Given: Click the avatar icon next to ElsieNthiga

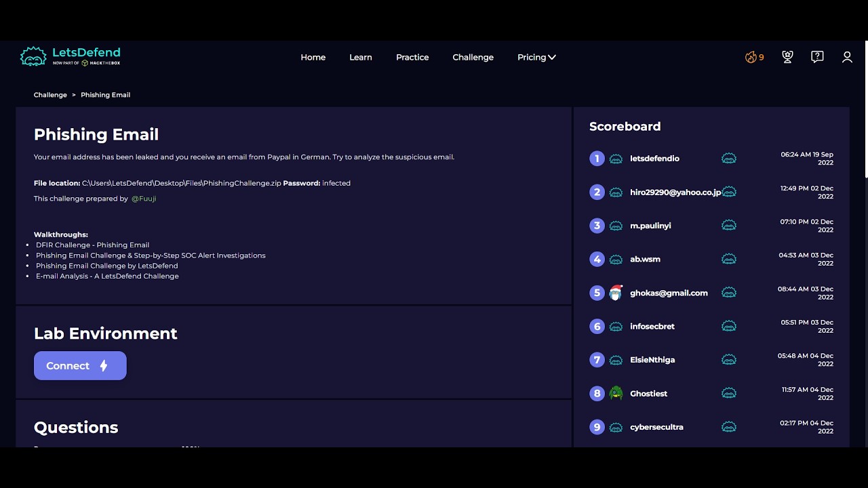Looking at the screenshot, I should [x=616, y=360].
